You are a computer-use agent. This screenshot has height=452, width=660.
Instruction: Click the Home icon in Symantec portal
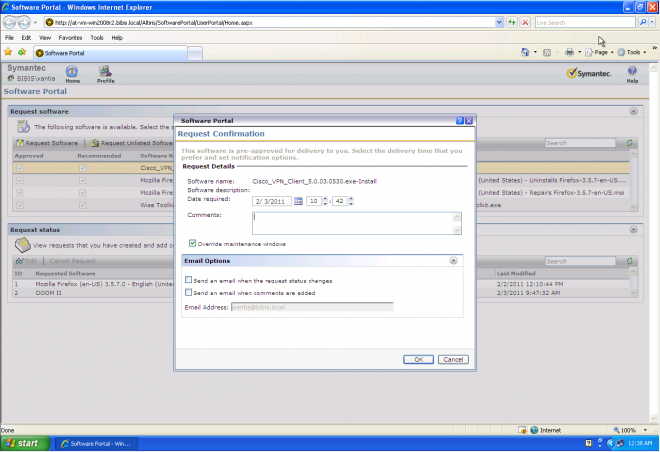point(72,72)
